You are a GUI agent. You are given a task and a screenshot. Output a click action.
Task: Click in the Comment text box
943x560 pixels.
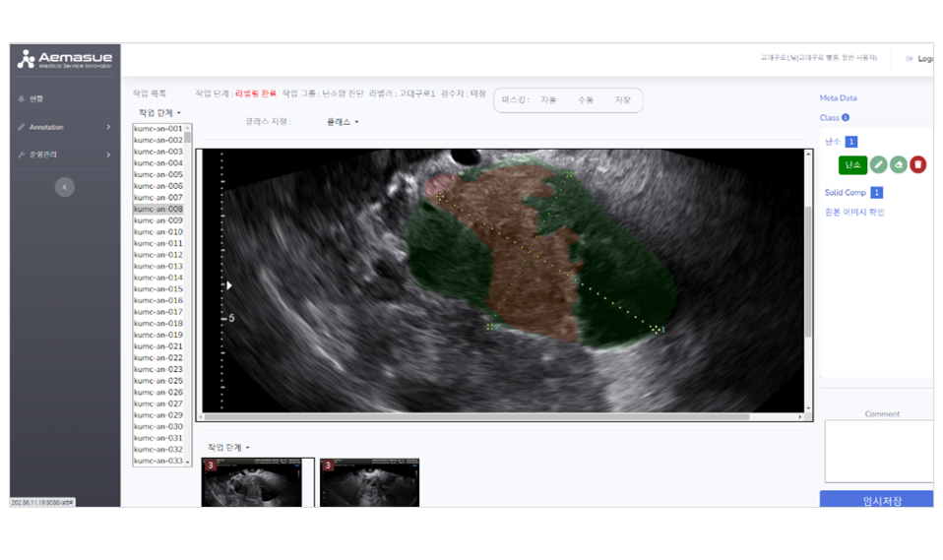(x=879, y=451)
